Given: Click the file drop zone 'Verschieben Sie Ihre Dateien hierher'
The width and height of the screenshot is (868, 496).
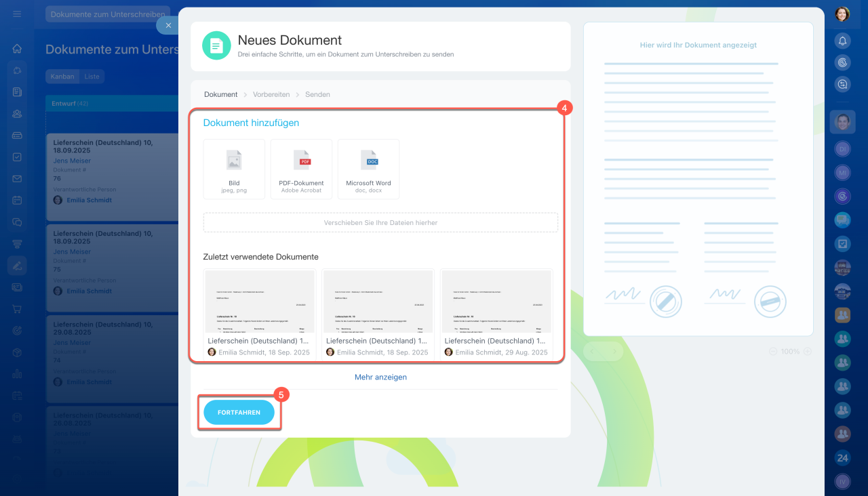Looking at the screenshot, I should tap(380, 222).
